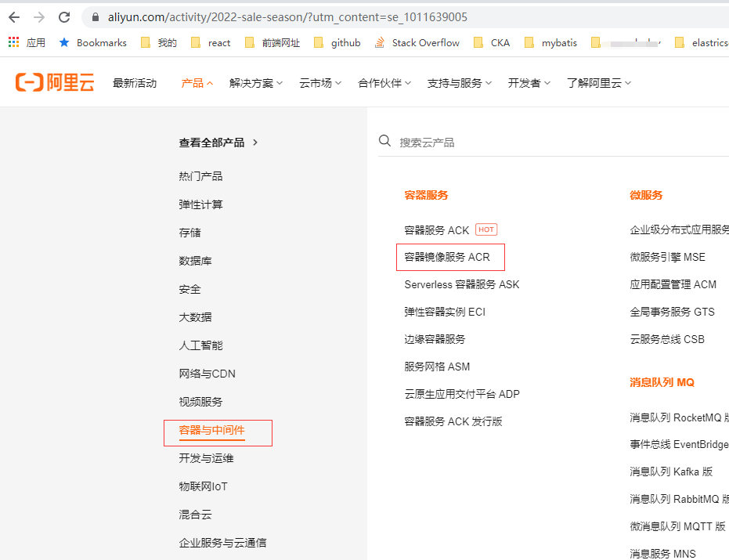Open the mybatis bookmark folder
Screen dimensions: 729x560
[x=551, y=43]
